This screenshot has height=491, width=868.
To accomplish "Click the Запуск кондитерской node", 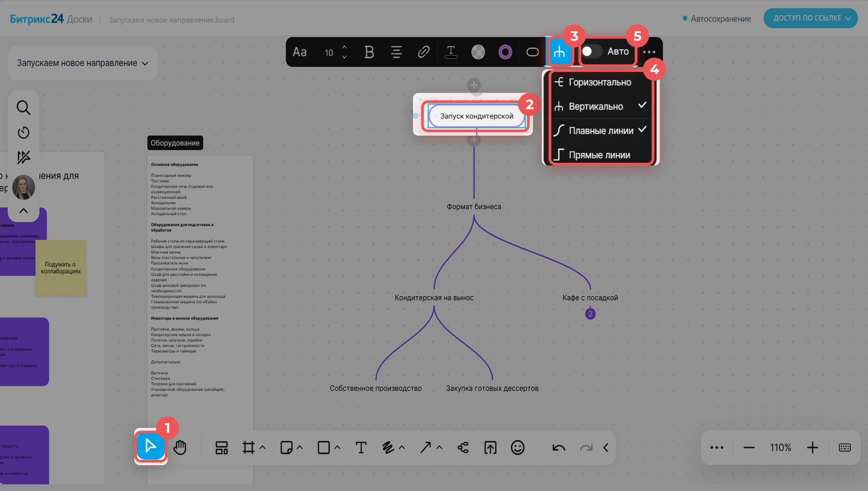I will point(476,116).
